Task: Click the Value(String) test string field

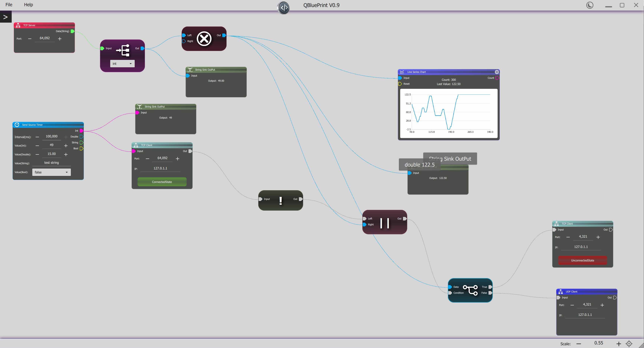Action: tap(52, 163)
